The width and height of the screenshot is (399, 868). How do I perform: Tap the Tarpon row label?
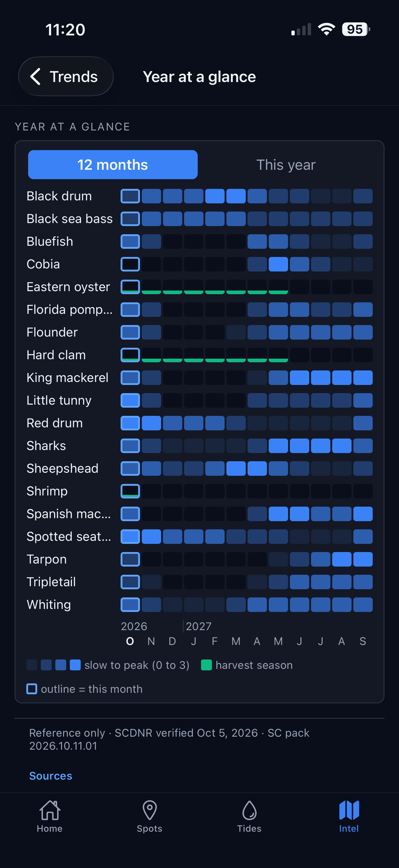pos(47,559)
